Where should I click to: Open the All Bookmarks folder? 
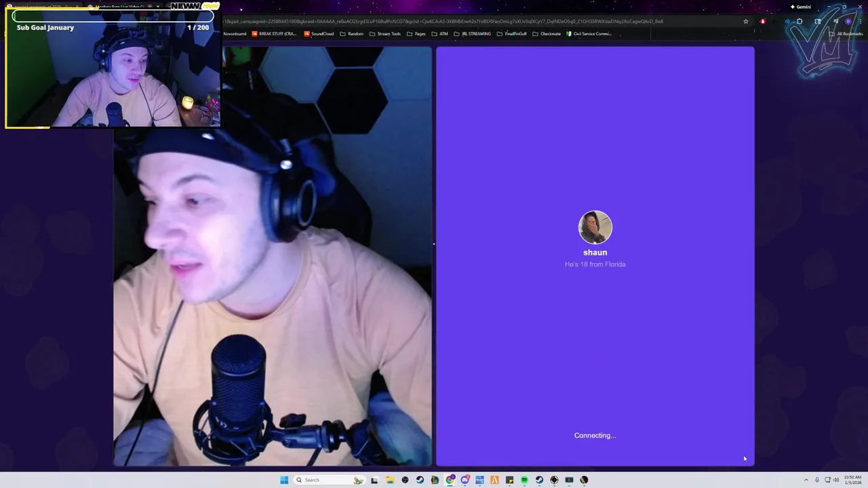point(846,34)
